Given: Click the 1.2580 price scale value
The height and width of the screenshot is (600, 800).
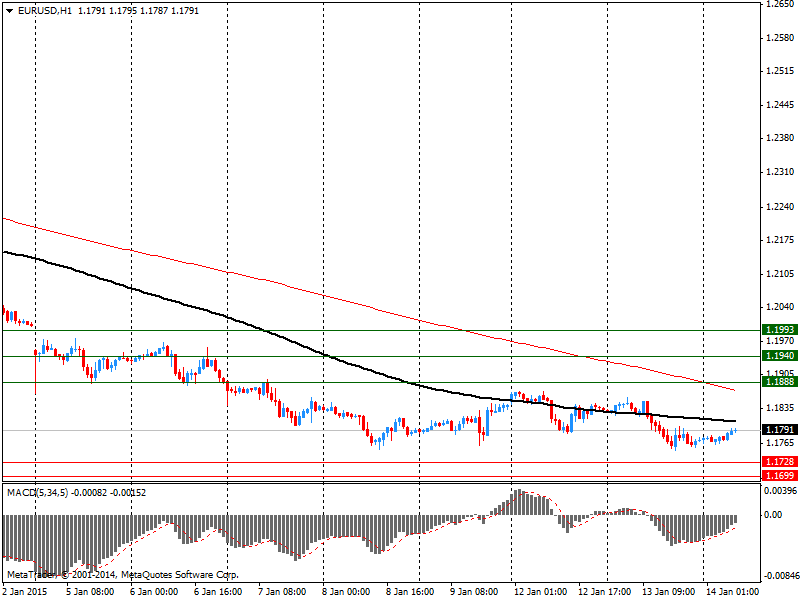Looking at the screenshot, I should coord(780,38).
